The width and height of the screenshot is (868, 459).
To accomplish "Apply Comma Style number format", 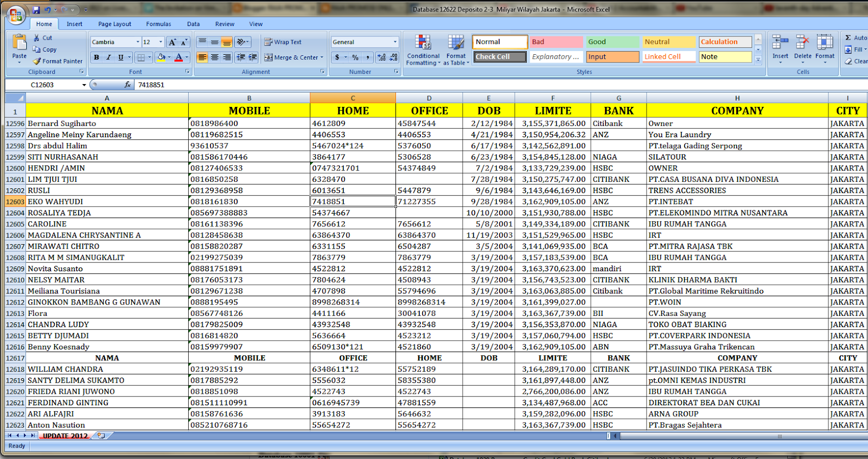I will 368,58.
